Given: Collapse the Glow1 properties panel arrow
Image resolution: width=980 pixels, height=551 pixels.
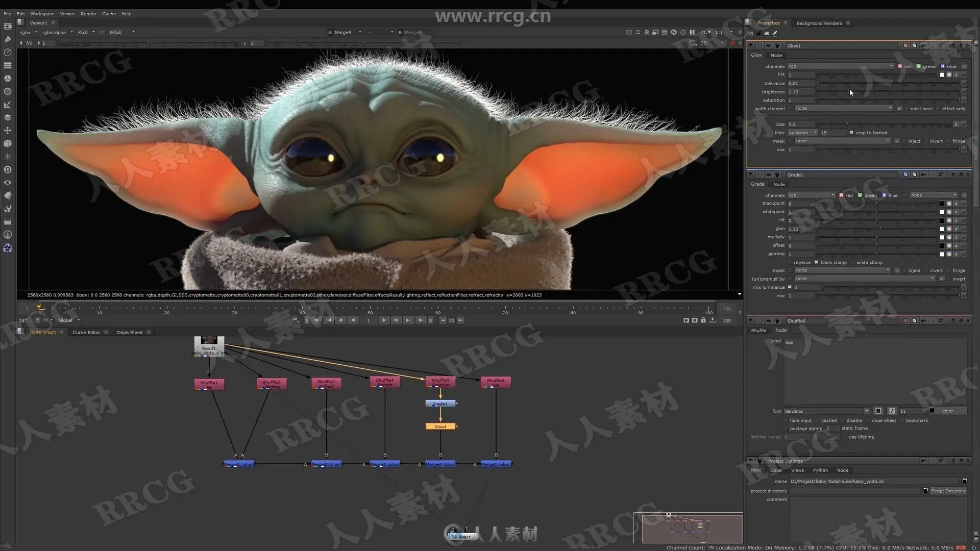Looking at the screenshot, I should pos(750,45).
